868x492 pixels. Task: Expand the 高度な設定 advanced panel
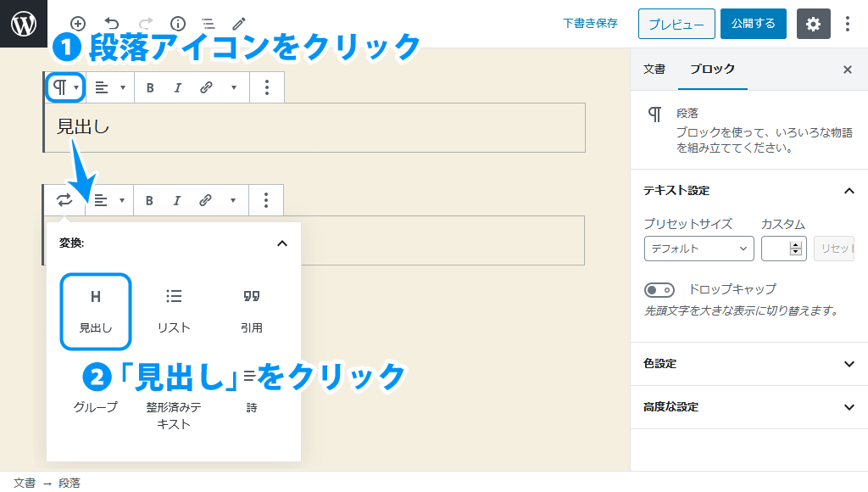(749, 407)
